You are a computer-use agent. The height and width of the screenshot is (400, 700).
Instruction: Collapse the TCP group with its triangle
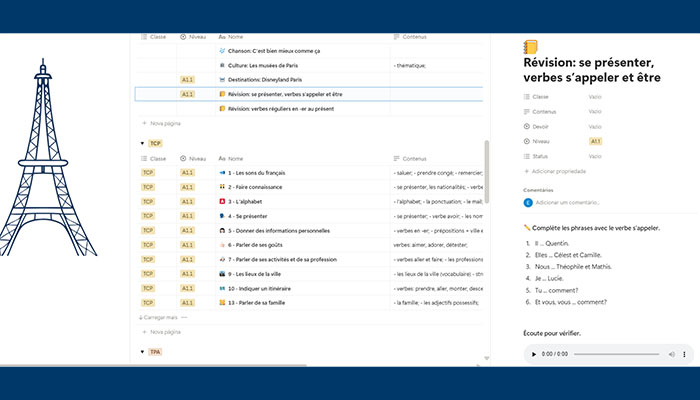(142, 143)
